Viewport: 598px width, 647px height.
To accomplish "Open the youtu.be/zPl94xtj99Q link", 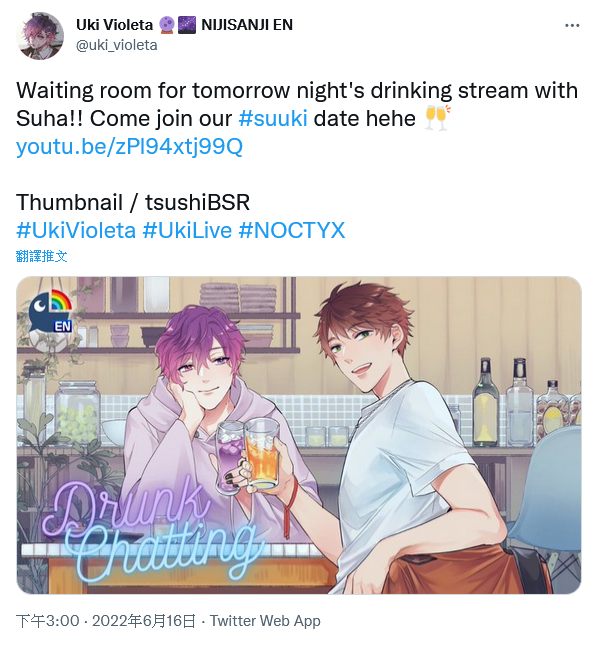I will pyautogui.click(x=129, y=146).
